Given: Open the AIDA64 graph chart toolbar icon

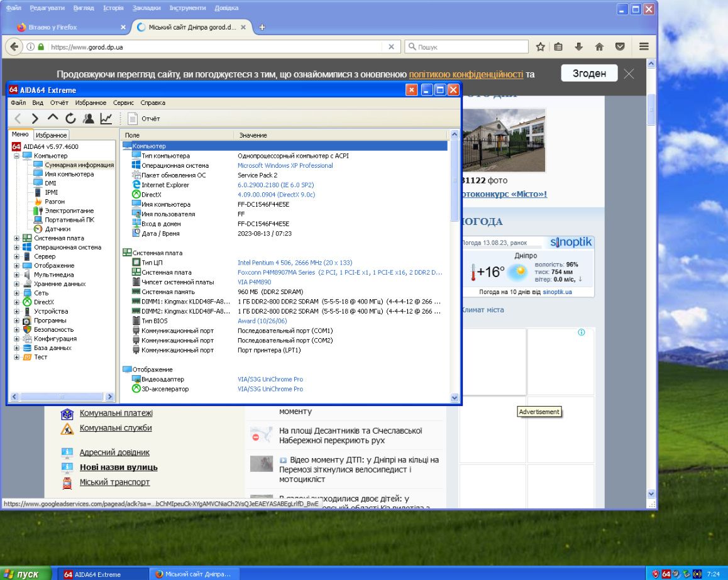Looking at the screenshot, I should 106,119.
